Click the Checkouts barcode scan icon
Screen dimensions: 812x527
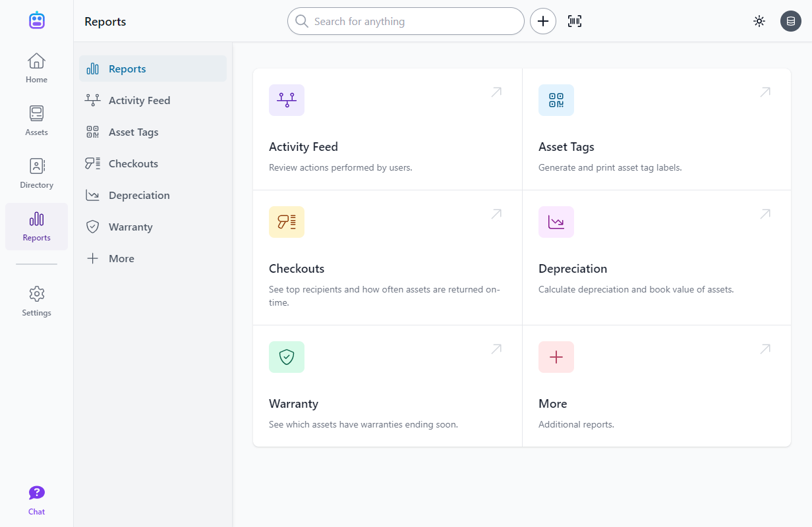[x=287, y=221]
